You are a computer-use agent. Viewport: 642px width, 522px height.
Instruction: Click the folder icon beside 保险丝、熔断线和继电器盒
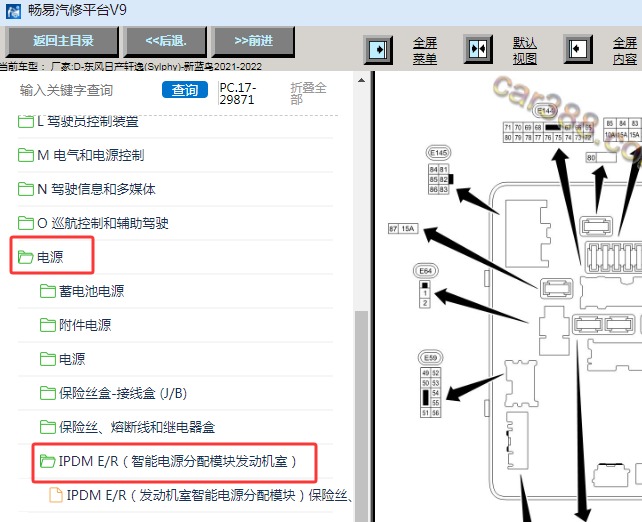47,427
